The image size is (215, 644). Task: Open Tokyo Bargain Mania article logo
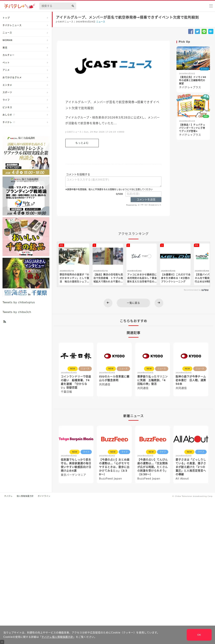(76, 439)
